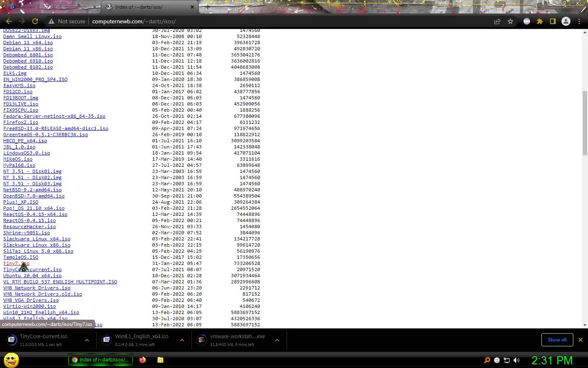Download ReactOS-0.4.15-x64.iso
The width and height of the screenshot is (588, 368).
click(35, 214)
